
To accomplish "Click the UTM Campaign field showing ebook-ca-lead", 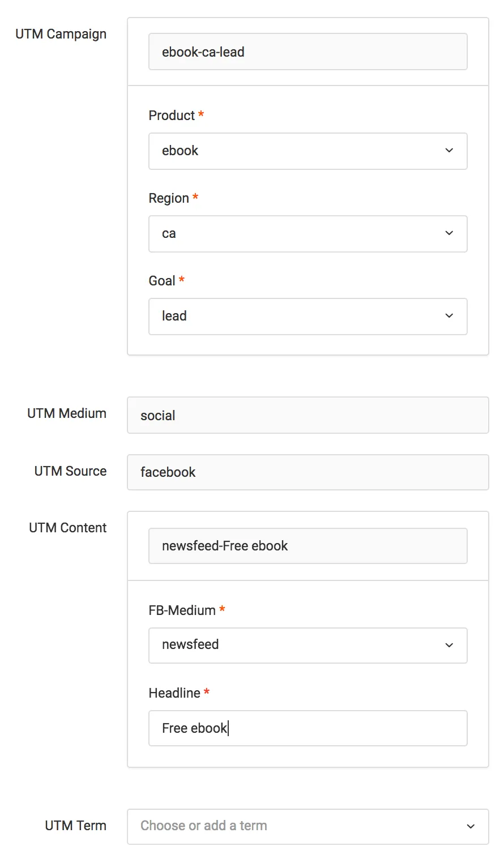I will point(307,51).
